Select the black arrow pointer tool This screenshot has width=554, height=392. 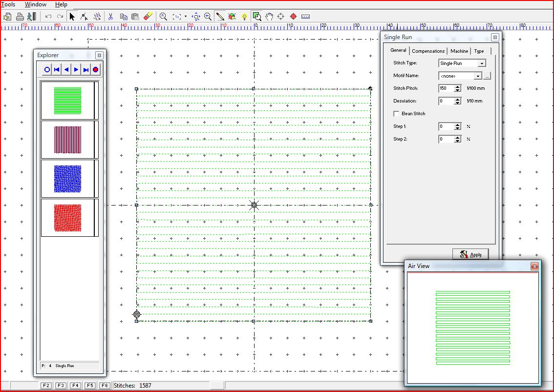(72, 17)
